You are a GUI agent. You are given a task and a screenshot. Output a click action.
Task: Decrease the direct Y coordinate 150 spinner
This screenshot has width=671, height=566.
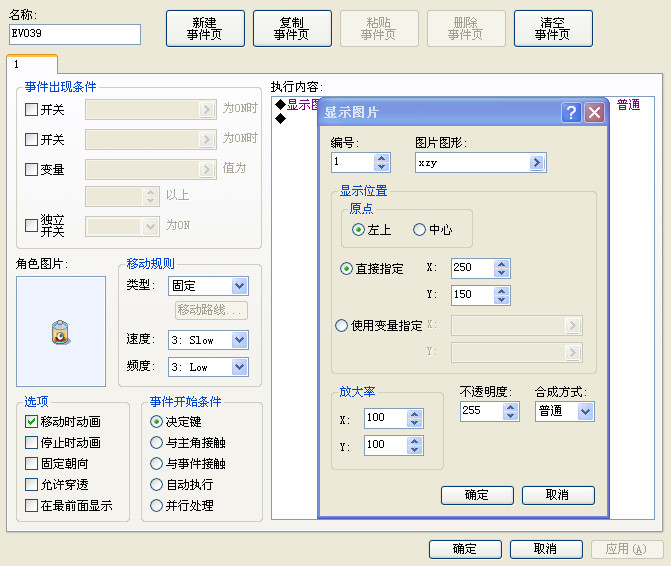pyautogui.click(x=502, y=299)
